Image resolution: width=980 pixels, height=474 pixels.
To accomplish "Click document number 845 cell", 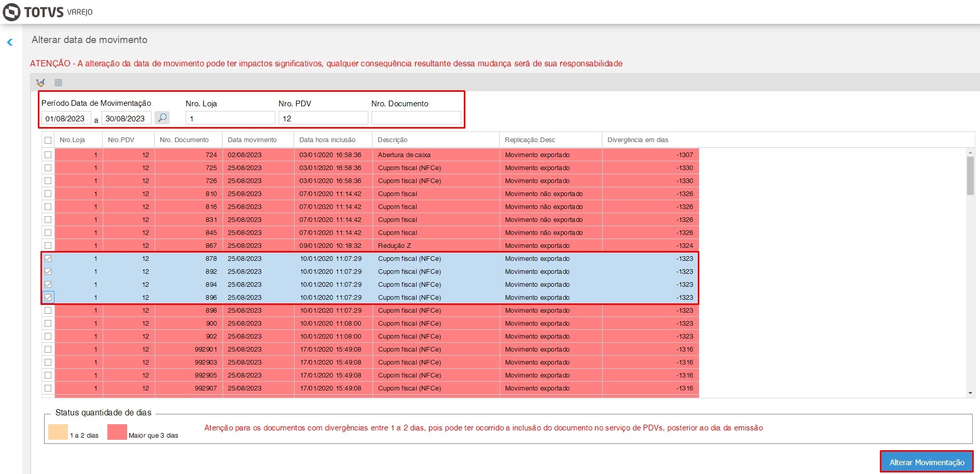I will [x=189, y=232].
